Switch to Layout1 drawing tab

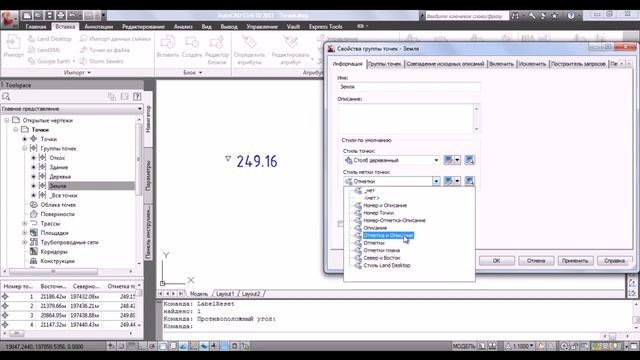click(225, 294)
